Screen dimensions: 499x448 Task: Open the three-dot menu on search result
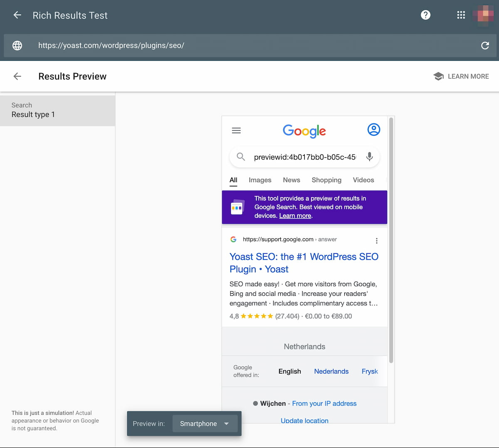coord(377,241)
